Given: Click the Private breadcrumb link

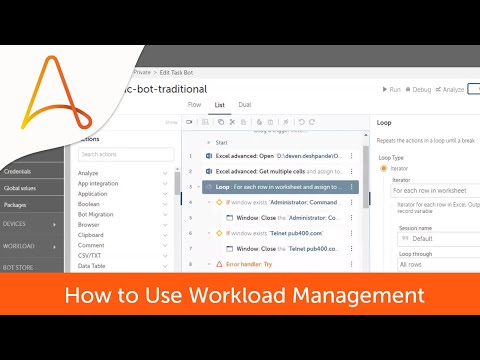Looking at the screenshot, I should 142,72.
